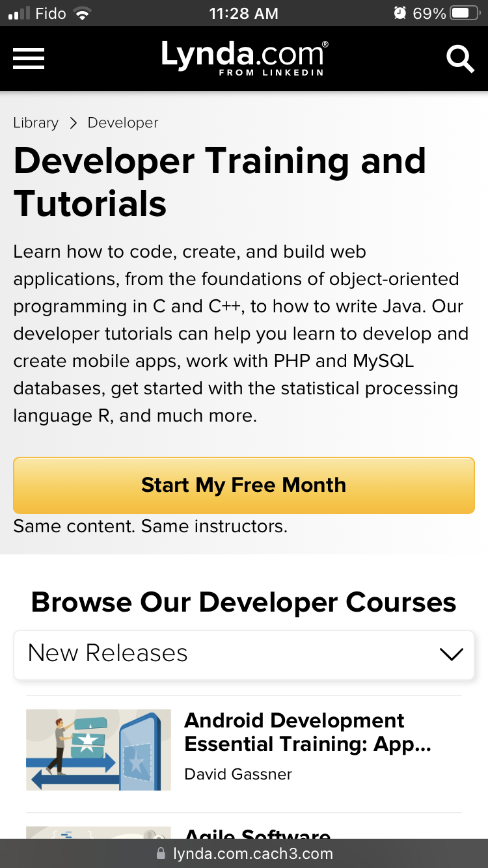Select the Developer breadcrumb item
Viewport: 488px width, 868px height.
(x=123, y=123)
